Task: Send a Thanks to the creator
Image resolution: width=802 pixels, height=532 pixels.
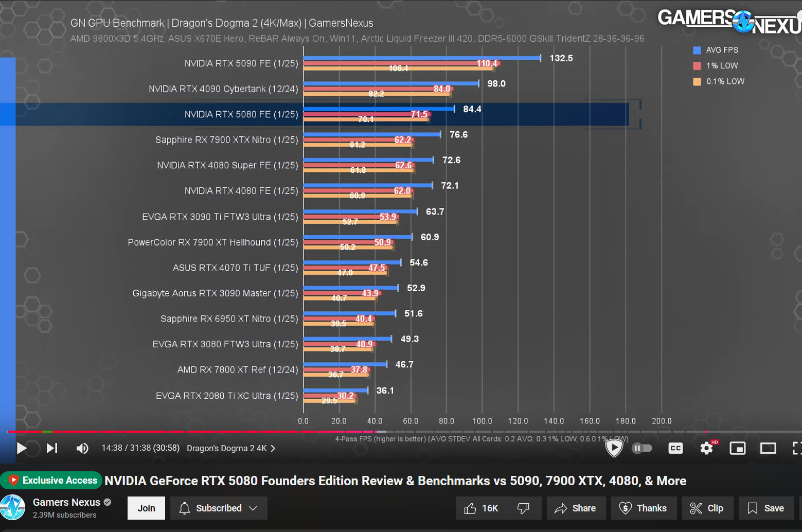Action: (x=644, y=508)
